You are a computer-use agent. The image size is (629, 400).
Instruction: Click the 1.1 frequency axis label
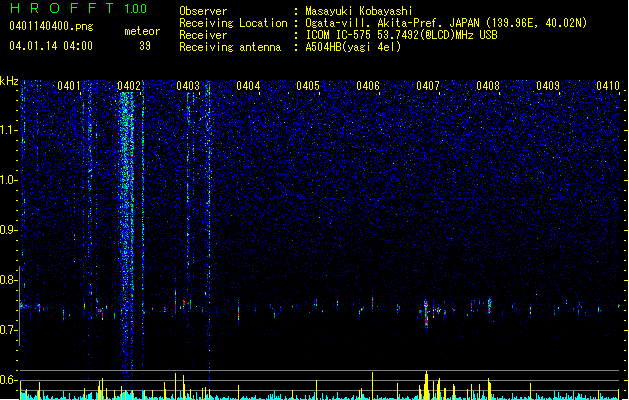click(x=9, y=130)
